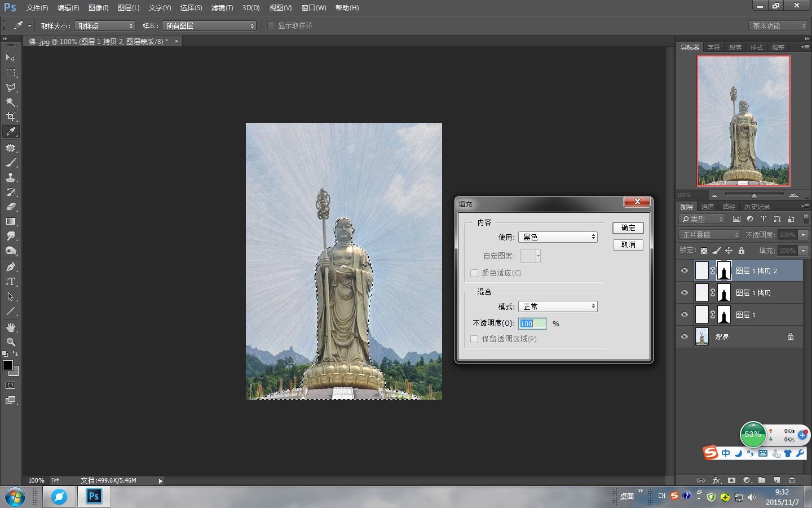Image resolution: width=812 pixels, height=508 pixels.
Task: Select the Gradient tool
Action: (11, 221)
